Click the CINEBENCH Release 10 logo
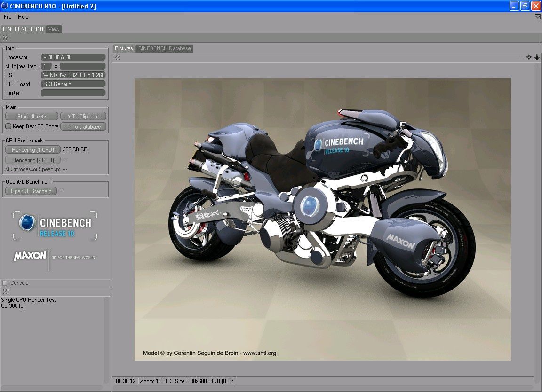 click(55, 226)
